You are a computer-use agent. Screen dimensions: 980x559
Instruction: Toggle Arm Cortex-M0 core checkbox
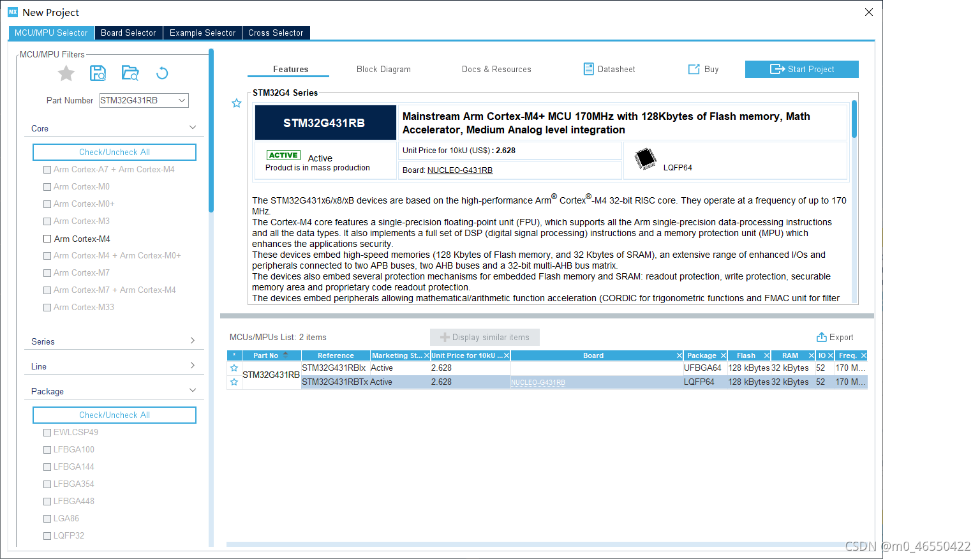(x=47, y=187)
